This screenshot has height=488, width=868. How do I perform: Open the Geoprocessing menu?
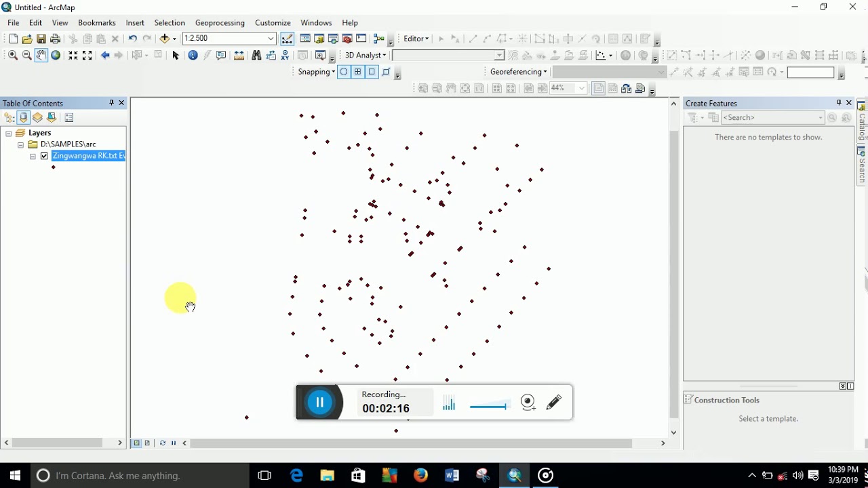click(x=220, y=23)
